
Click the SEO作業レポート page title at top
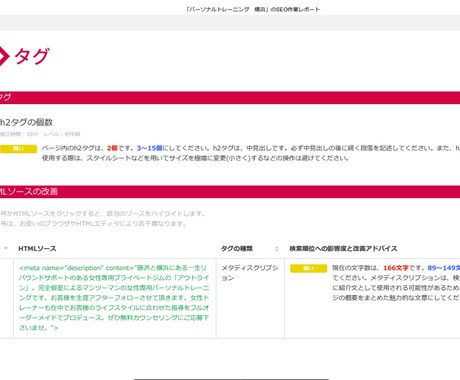pos(253,10)
